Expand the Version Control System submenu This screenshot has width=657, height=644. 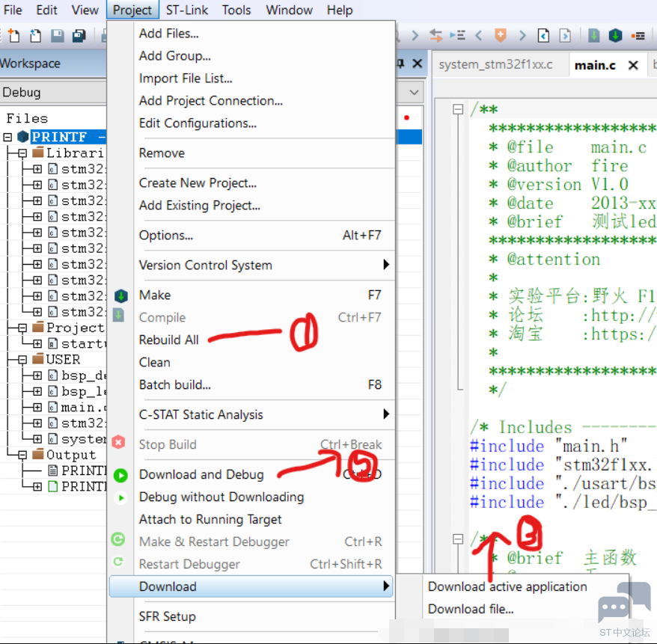pyautogui.click(x=386, y=265)
